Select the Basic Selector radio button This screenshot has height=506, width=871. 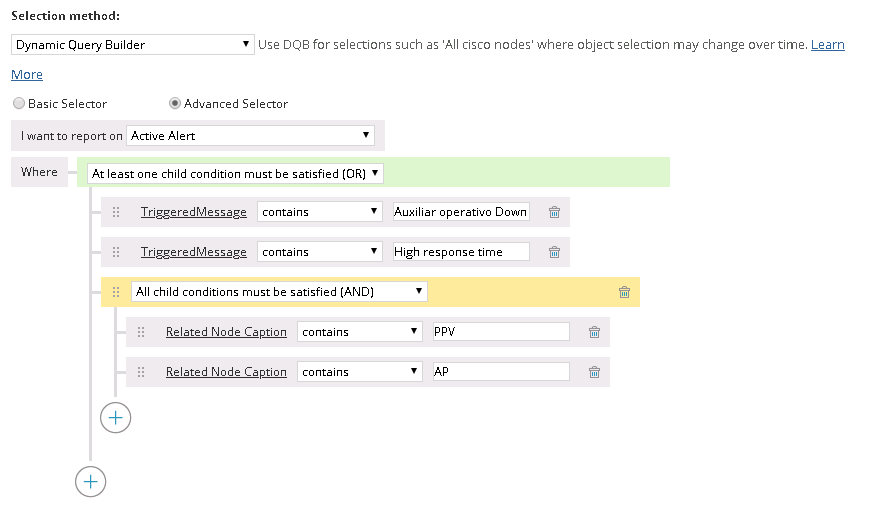point(18,103)
